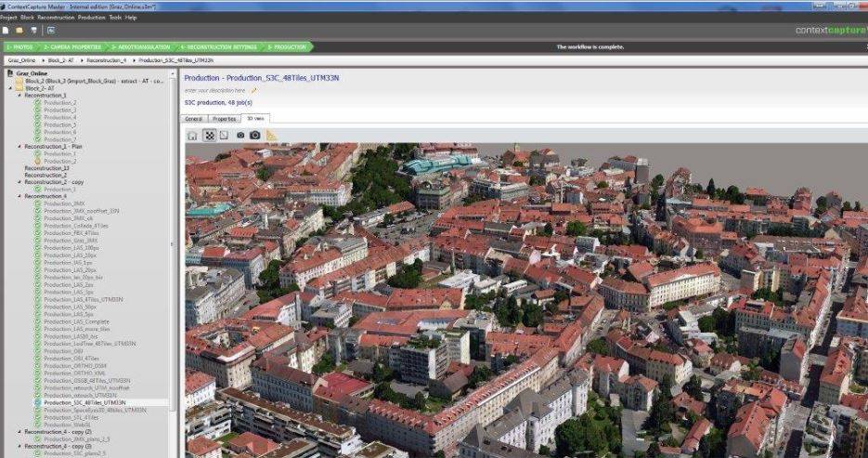Screen dimensions: 868x458
Task: Go to workflow step 5- Production
Action: [287, 47]
